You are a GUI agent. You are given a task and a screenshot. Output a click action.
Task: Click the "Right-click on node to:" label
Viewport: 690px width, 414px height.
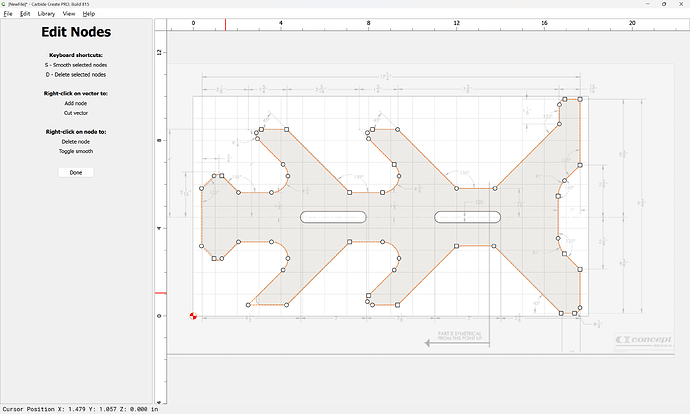click(76, 132)
